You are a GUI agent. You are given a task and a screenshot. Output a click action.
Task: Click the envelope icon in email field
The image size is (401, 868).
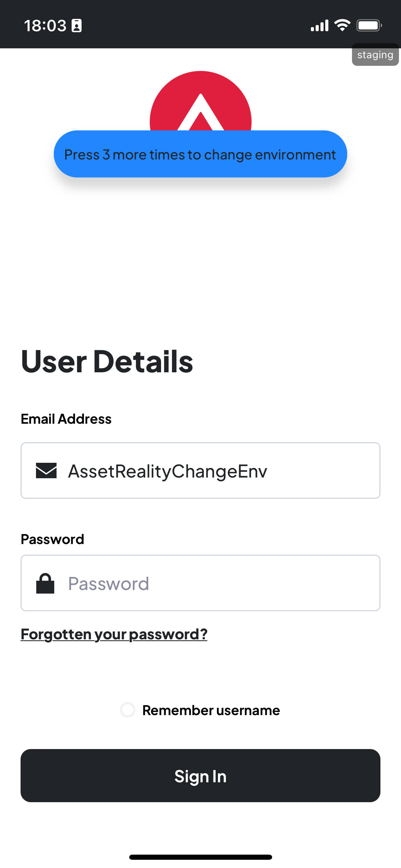click(46, 470)
